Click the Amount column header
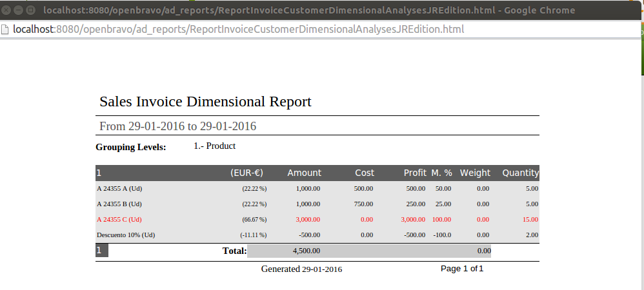 [304, 173]
